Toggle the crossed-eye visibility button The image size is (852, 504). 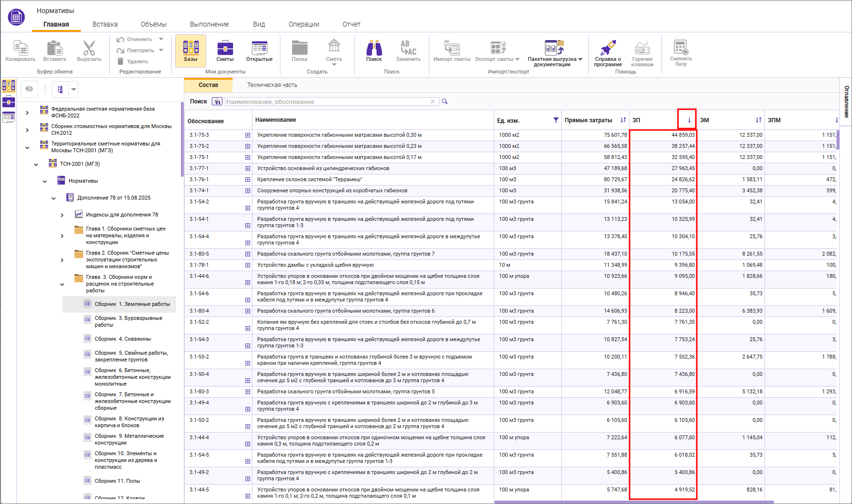[x=29, y=89]
